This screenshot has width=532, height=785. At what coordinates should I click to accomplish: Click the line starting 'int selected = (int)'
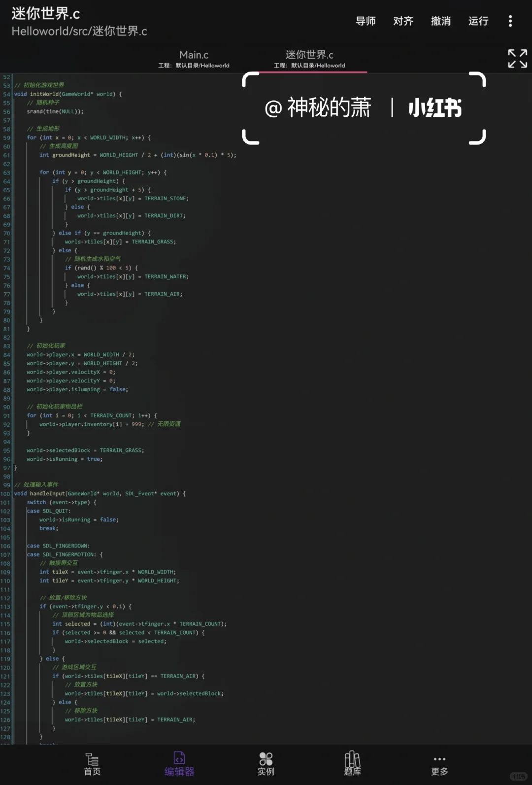[x=140, y=624]
